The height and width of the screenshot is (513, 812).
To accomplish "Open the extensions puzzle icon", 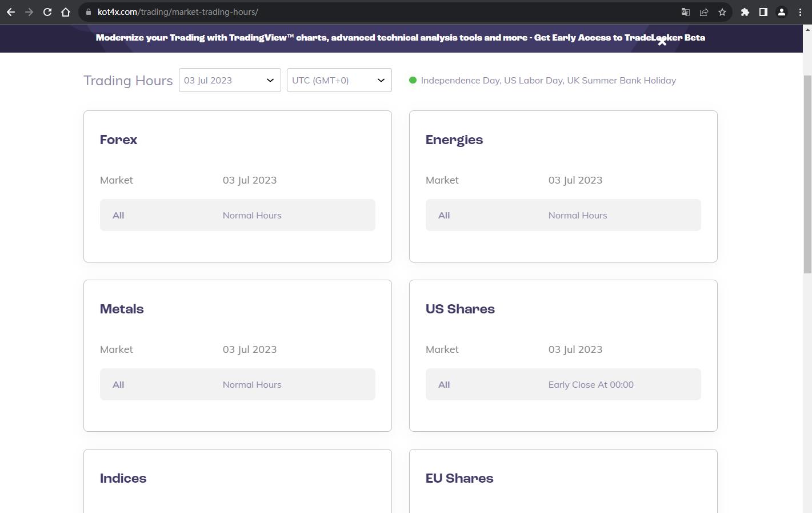I will pos(745,12).
